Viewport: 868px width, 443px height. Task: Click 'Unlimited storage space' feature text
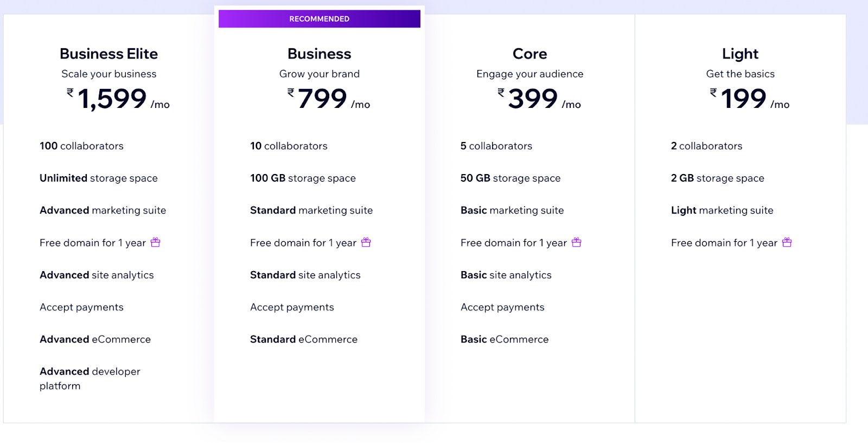99,178
